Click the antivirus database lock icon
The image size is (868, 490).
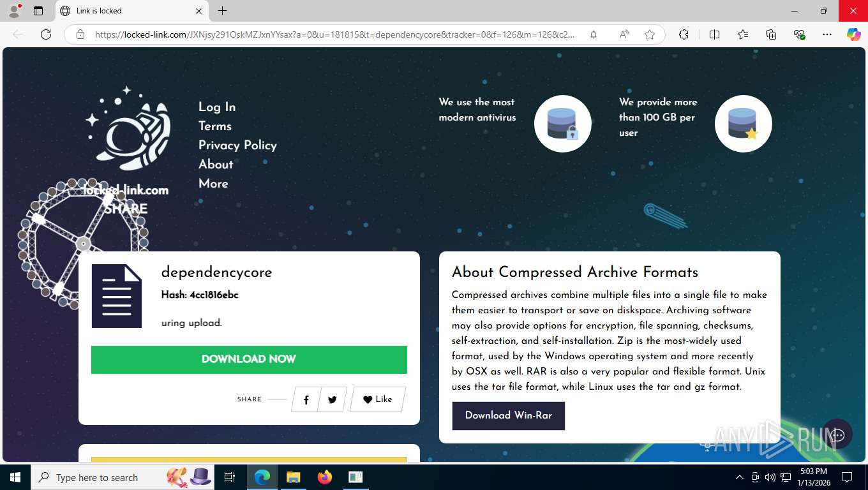pos(562,124)
